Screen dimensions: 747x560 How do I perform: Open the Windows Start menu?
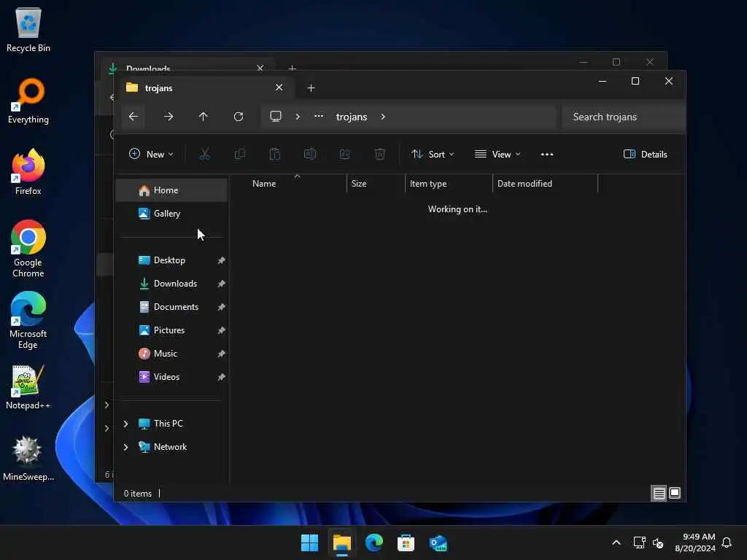click(x=309, y=542)
